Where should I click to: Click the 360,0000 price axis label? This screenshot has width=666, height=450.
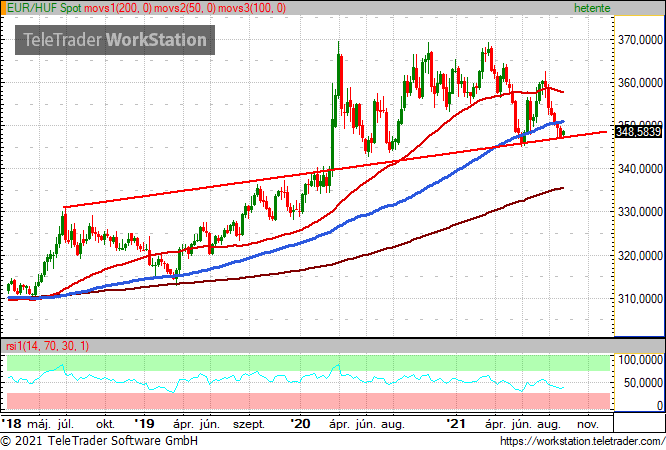tap(640, 82)
